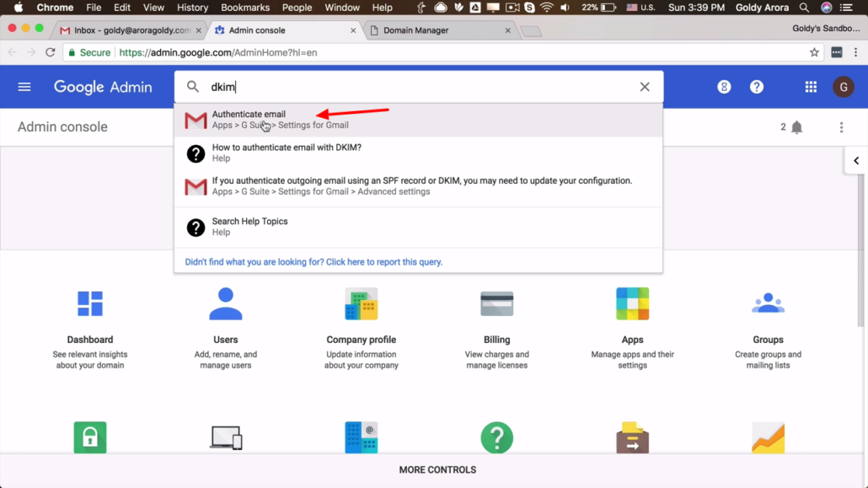View notifications via the bell icon
Image resolution: width=868 pixels, height=488 pixels.
coord(796,127)
